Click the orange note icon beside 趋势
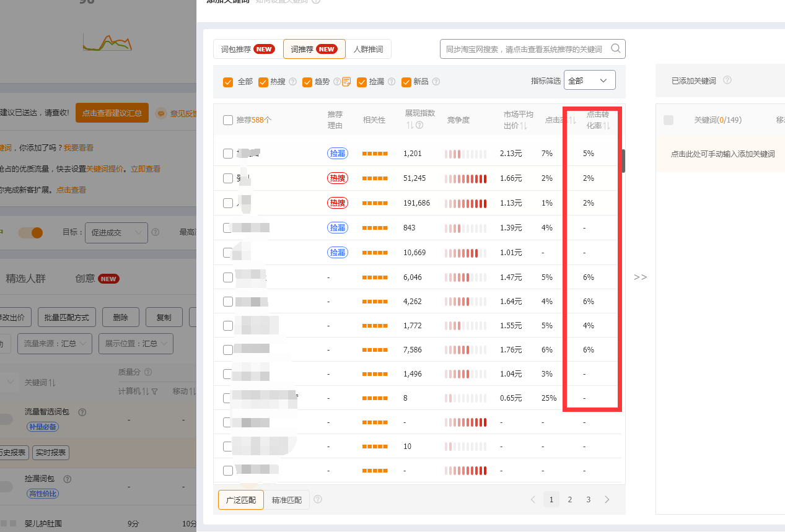Image resolution: width=785 pixels, height=532 pixels. point(346,82)
